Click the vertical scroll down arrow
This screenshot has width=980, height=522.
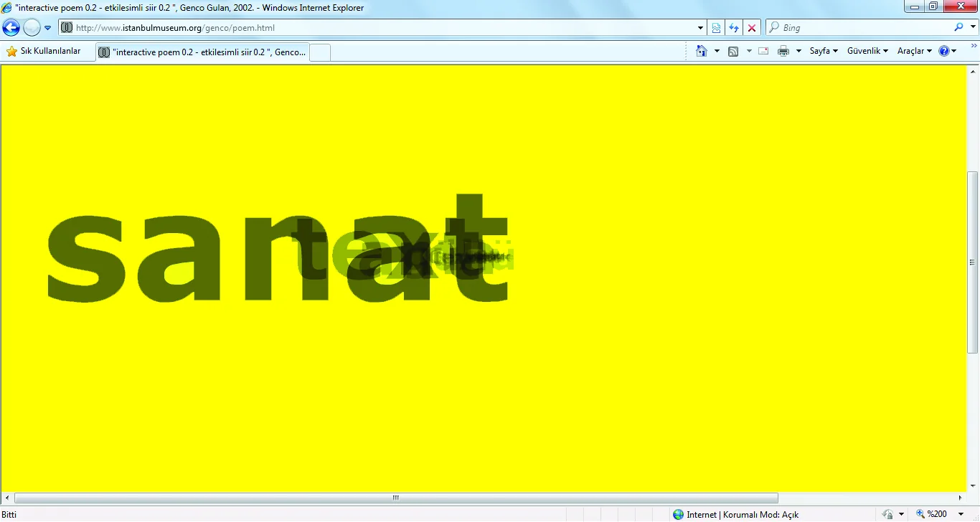tap(973, 487)
